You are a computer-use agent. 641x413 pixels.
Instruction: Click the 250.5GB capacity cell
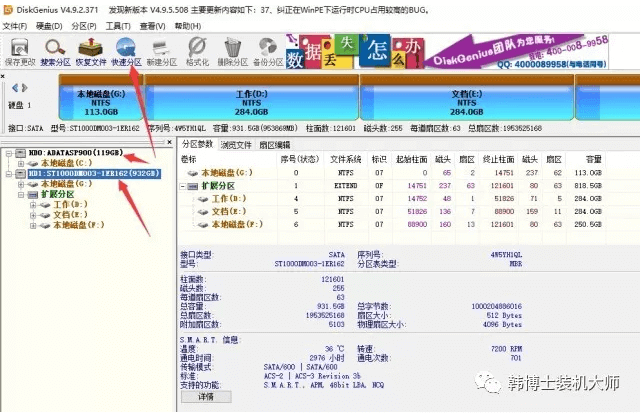[588, 224]
